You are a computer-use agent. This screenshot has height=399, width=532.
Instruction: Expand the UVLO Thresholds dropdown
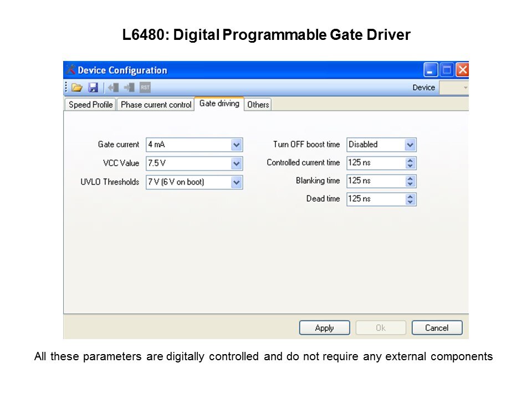pyautogui.click(x=237, y=182)
